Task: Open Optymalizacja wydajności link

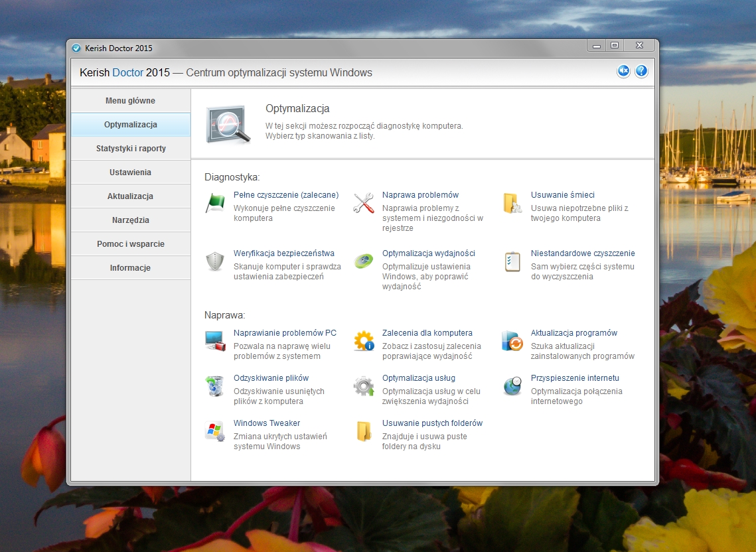Action: click(x=429, y=253)
